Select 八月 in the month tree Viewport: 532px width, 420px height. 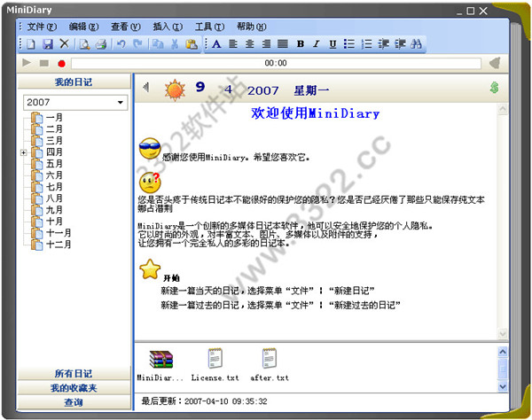click(x=54, y=198)
